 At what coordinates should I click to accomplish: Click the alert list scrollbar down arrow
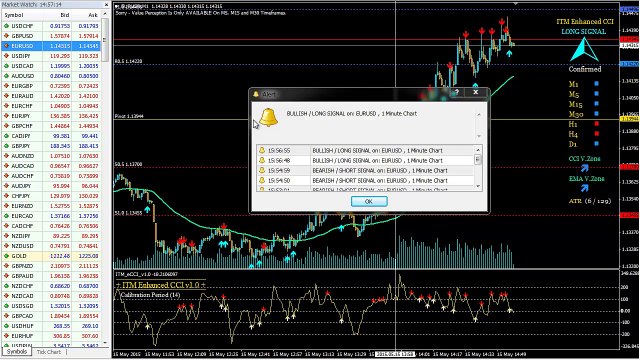[478, 187]
